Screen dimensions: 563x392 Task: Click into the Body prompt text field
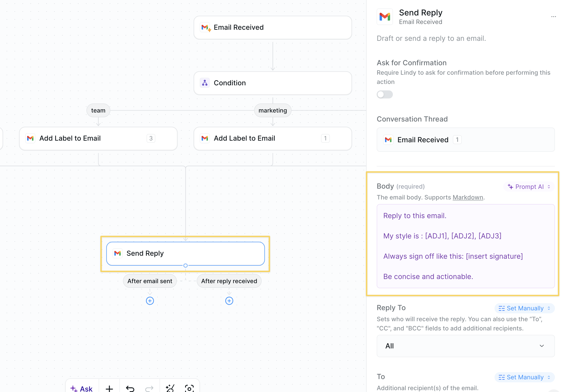point(465,246)
